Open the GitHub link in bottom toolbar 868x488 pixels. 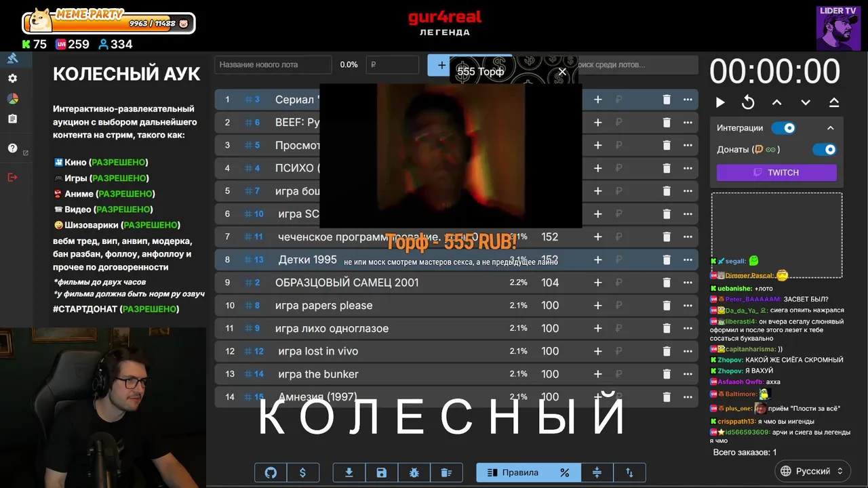point(271,472)
